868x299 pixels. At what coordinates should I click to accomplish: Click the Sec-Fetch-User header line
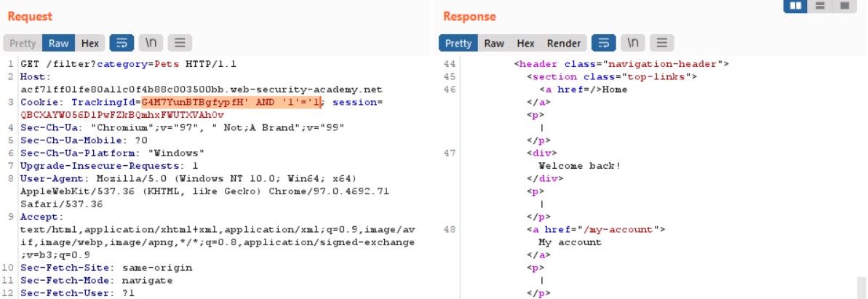pyautogui.click(x=78, y=293)
